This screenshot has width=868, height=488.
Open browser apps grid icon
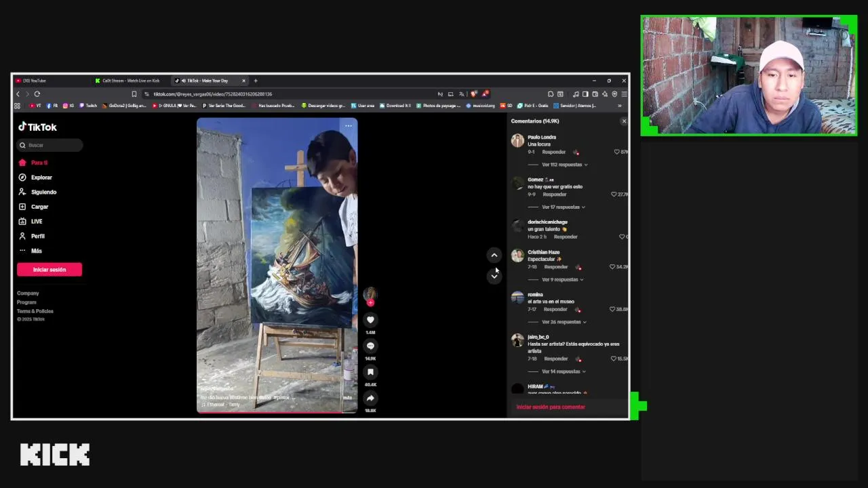click(18, 106)
